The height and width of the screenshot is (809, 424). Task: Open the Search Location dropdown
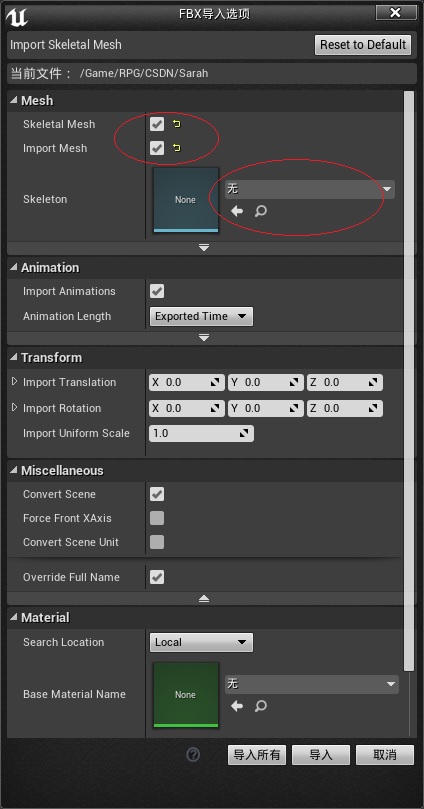click(x=201, y=642)
